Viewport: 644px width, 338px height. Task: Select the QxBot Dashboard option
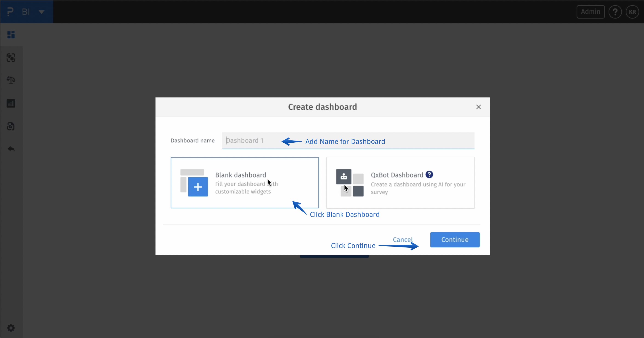point(400,183)
